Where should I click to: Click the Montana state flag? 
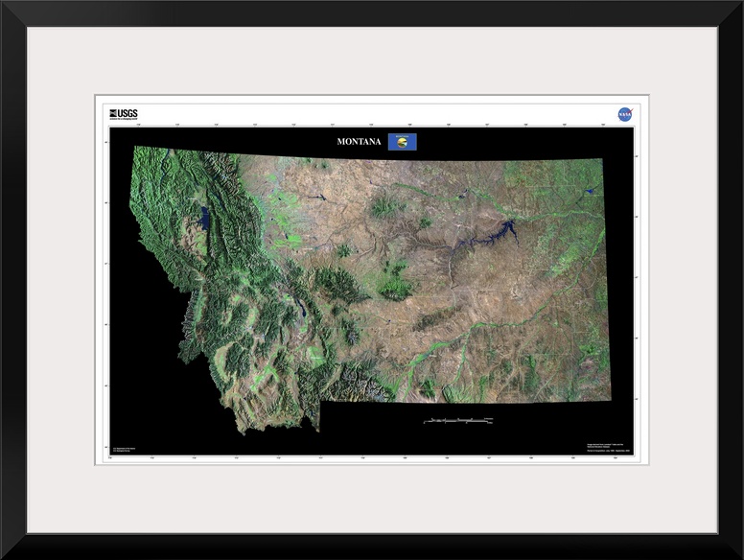click(x=402, y=142)
